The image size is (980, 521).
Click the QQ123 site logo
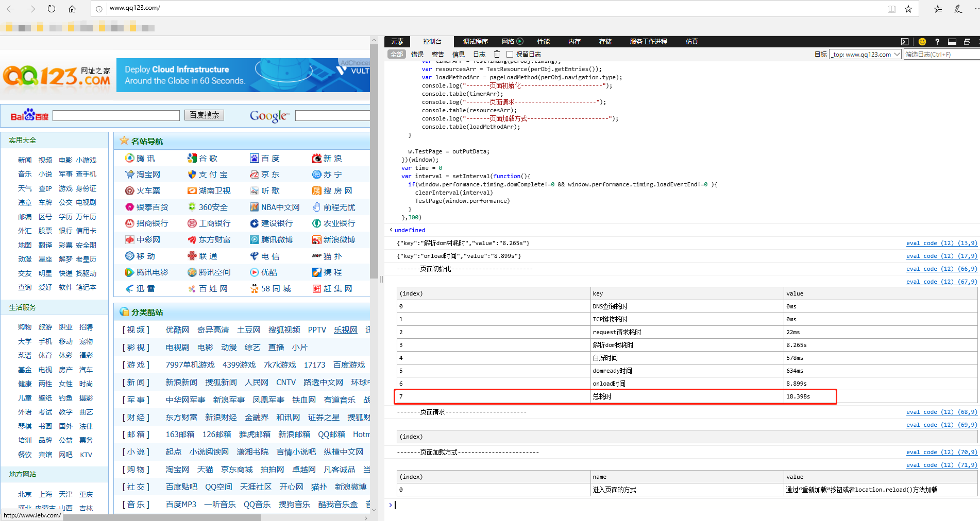tap(57, 76)
